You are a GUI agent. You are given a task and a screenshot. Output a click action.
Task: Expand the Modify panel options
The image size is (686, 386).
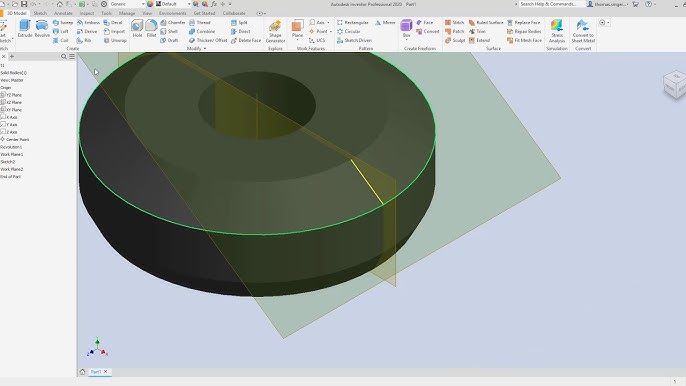click(196, 49)
